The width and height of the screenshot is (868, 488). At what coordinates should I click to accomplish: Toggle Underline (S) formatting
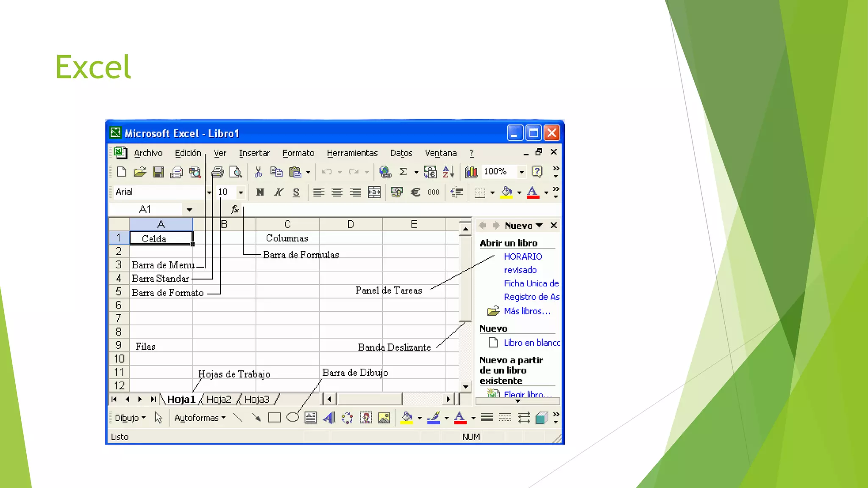click(296, 192)
